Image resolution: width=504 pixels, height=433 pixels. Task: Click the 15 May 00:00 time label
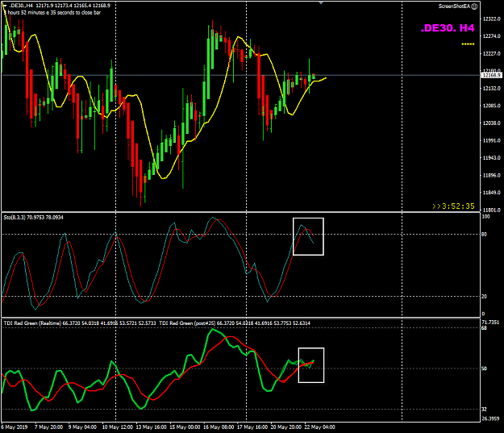click(185, 427)
